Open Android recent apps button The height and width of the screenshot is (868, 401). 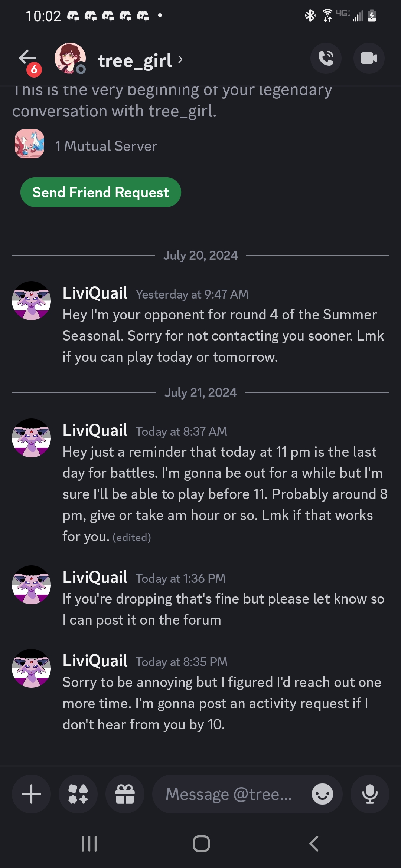point(89,844)
